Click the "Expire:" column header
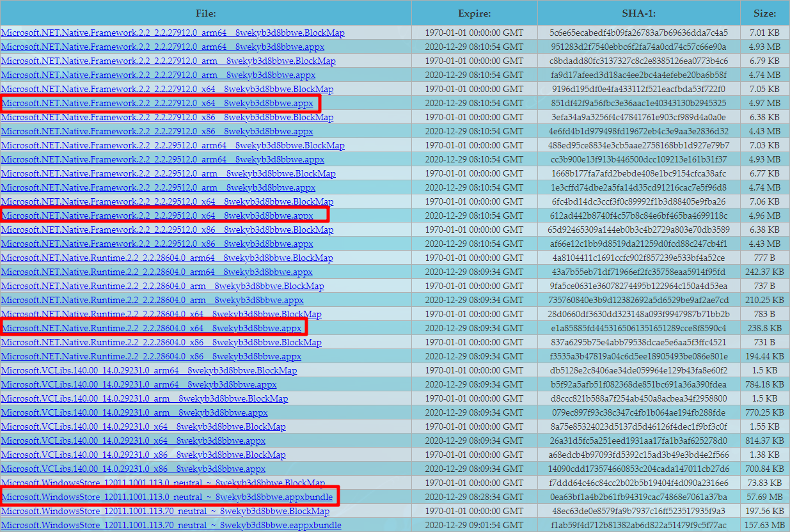The width and height of the screenshot is (790, 532). pos(474,13)
